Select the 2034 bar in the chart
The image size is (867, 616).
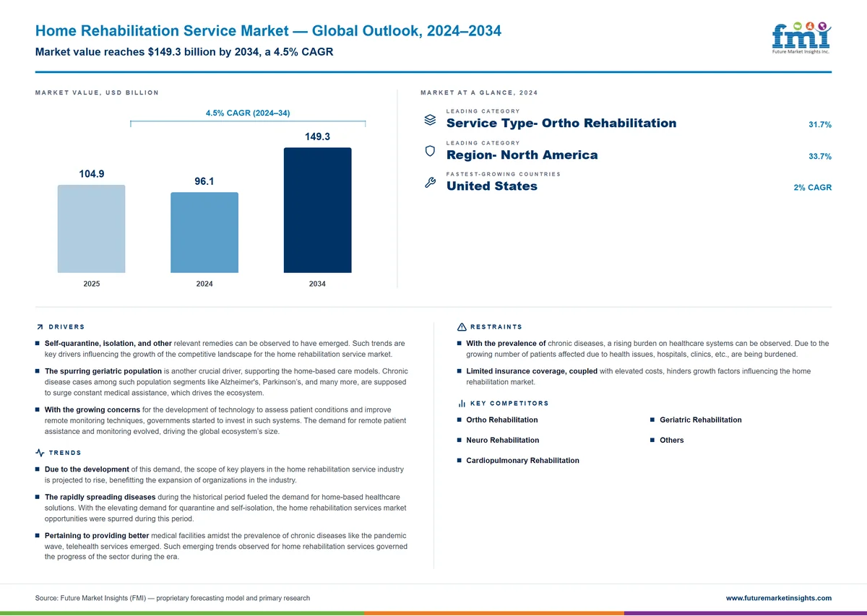click(x=317, y=210)
